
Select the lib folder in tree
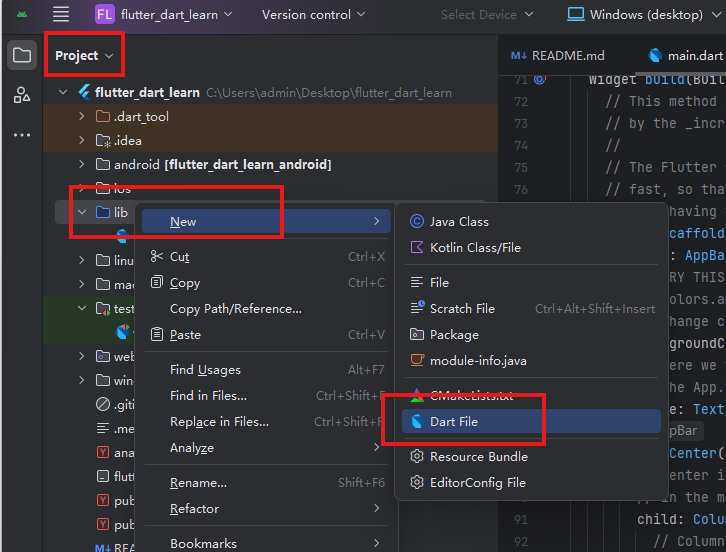pos(95,212)
